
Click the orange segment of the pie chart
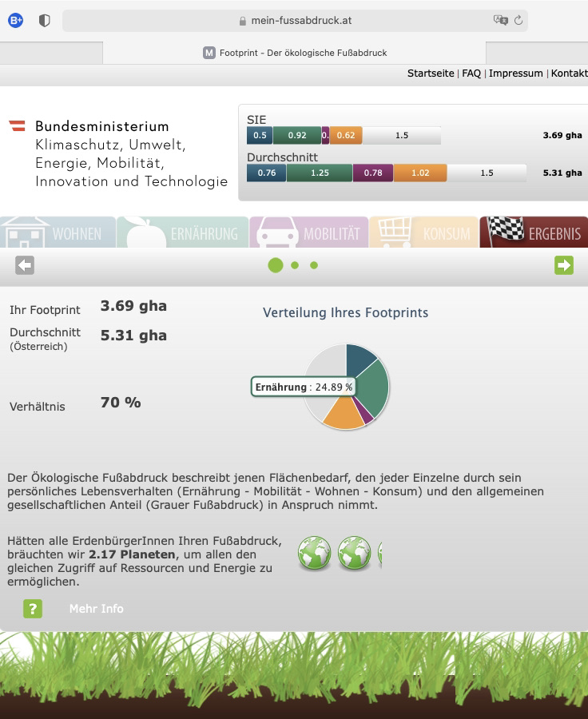click(342, 412)
